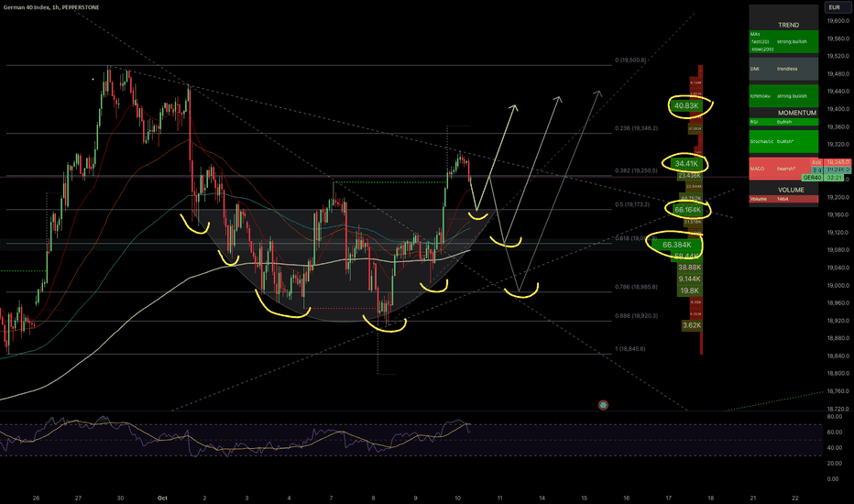Click date 18 on the time axis
The height and width of the screenshot is (504, 854).
point(711,498)
